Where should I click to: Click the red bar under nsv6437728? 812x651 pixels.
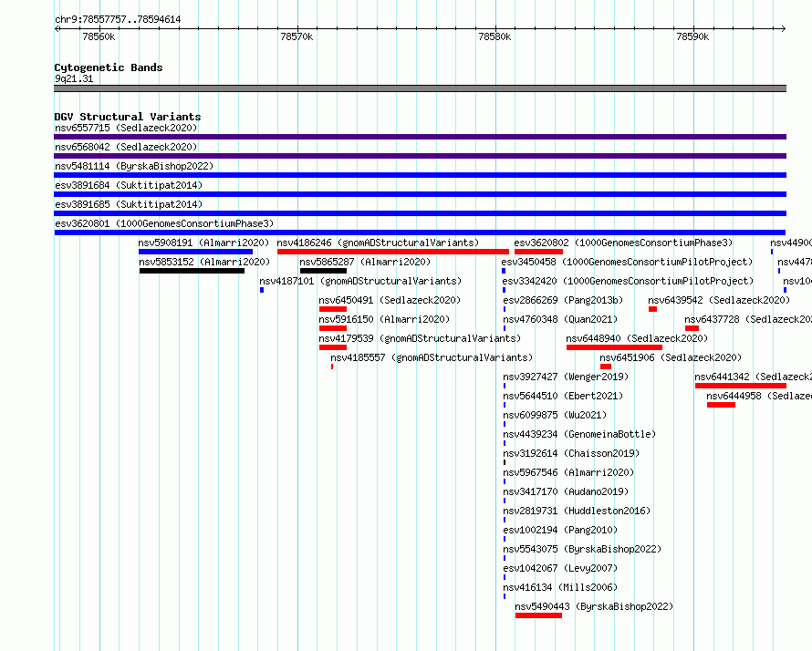coord(692,328)
